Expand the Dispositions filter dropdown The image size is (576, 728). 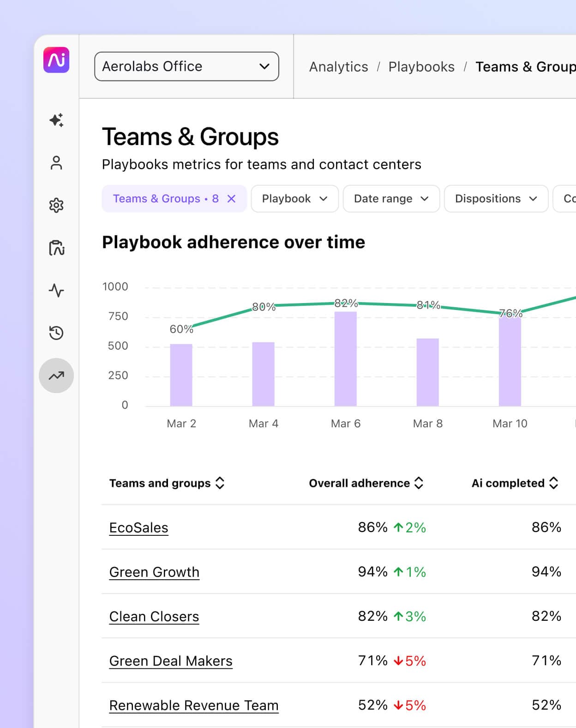click(496, 199)
